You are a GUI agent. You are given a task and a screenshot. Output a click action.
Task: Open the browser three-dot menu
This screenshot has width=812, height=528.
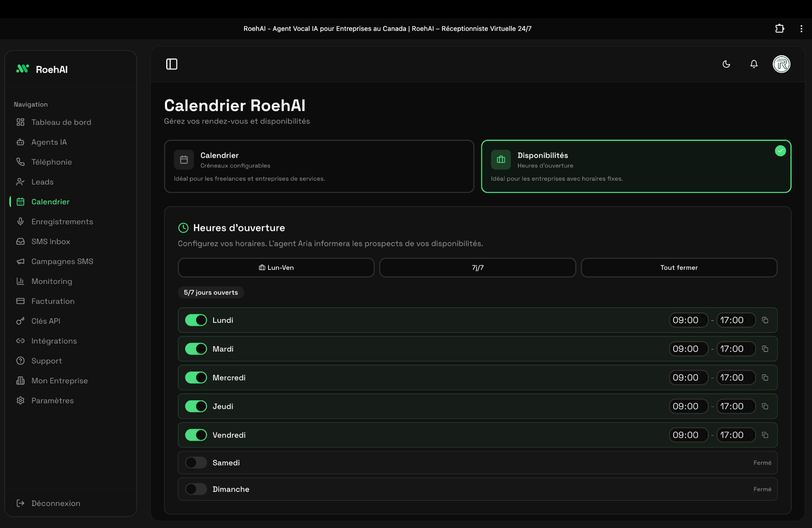pyautogui.click(x=801, y=28)
